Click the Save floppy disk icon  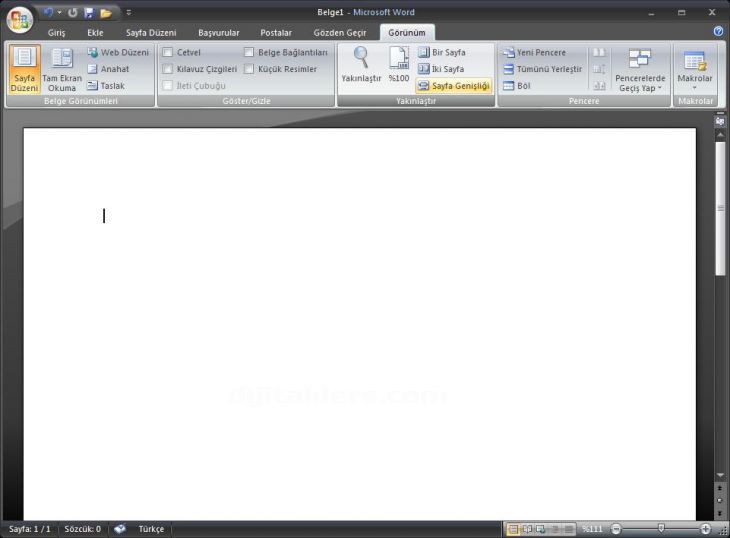point(89,13)
